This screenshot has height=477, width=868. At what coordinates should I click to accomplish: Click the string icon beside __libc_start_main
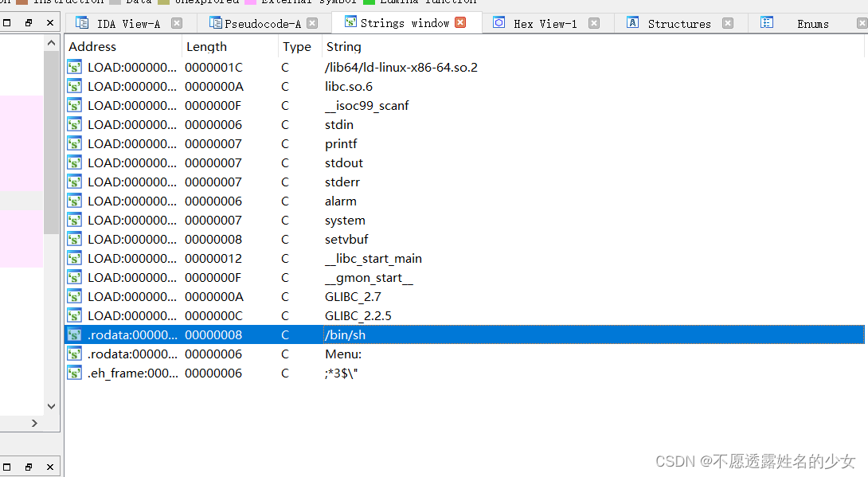[74, 258]
